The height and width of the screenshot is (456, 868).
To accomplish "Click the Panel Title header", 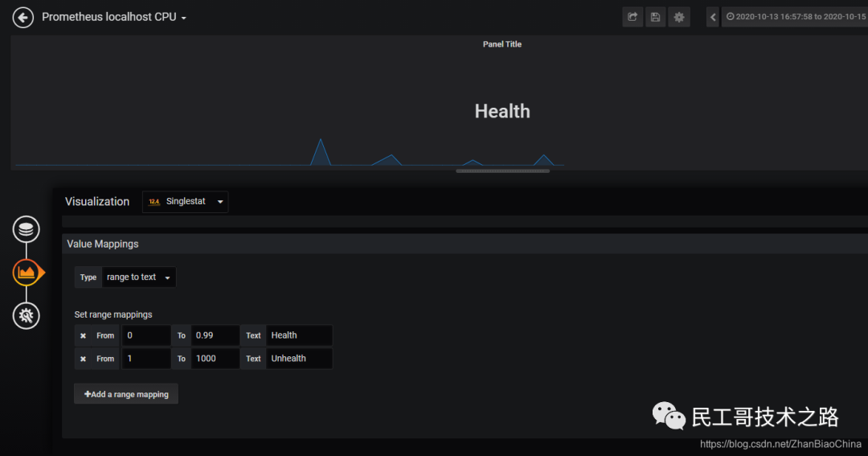I will pyautogui.click(x=502, y=44).
